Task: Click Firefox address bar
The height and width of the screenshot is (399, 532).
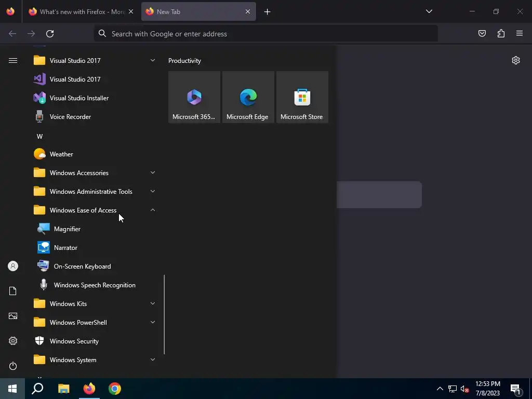Action: pos(265,34)
